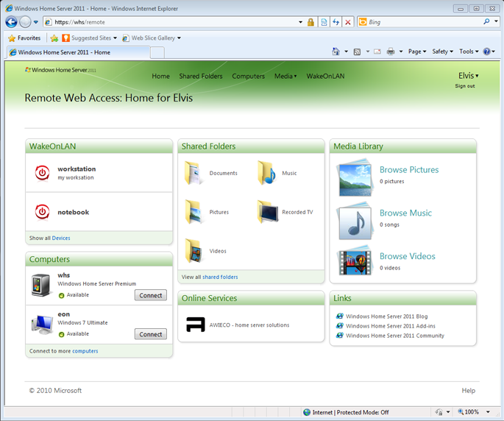The height and width of the screenshot is (421, 504).
Task: Open WakeOnLAN in the top navigation
Action: tap(325, 77)
